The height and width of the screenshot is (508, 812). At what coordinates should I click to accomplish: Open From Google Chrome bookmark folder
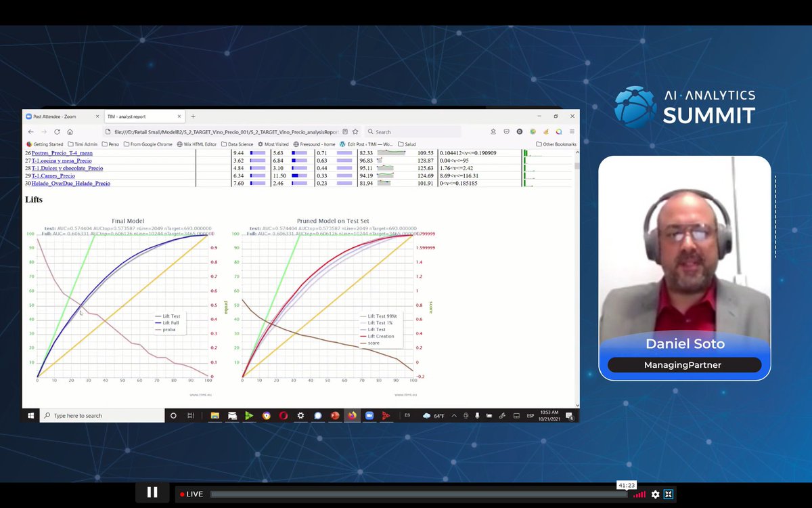click(148, 144)
